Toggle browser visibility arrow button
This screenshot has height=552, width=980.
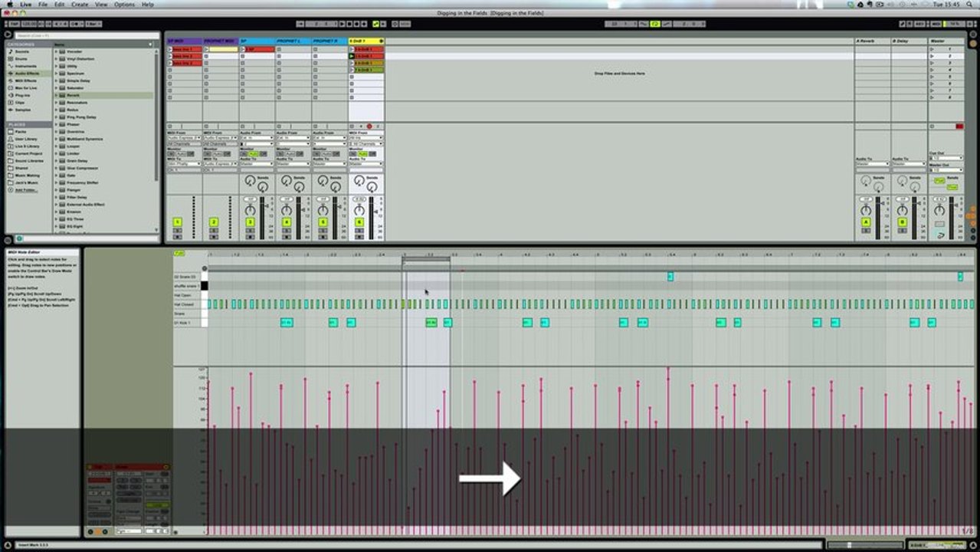[8, 35]
